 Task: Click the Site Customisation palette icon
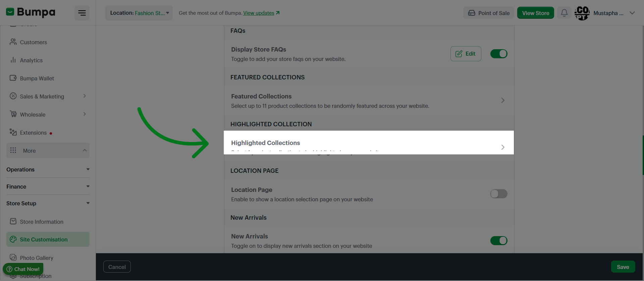point(13,239)
